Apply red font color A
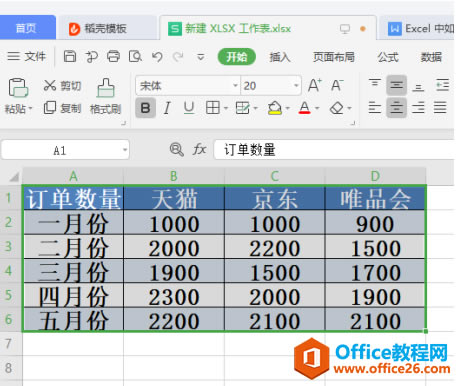 (304, 108)
